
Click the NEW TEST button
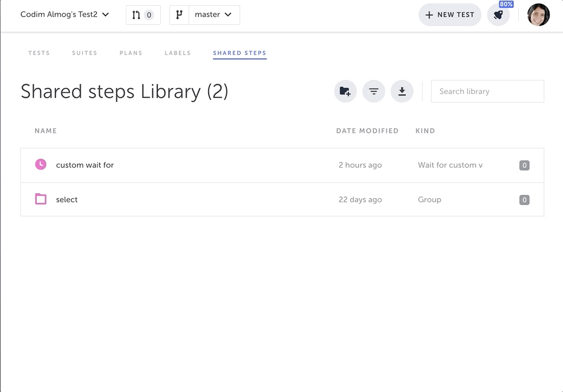[x=450, y=15]
